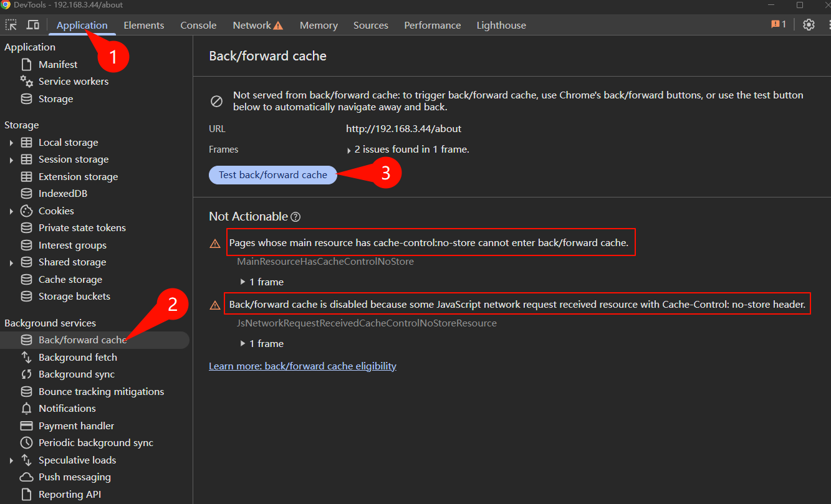Toggle the device toolbar
This screenshot has width=831, height=504.
(33, 24)
